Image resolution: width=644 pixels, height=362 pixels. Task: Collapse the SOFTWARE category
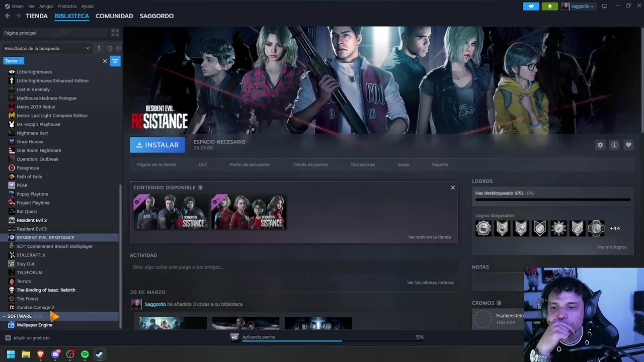pyautogui.click(x=5, y=316)
